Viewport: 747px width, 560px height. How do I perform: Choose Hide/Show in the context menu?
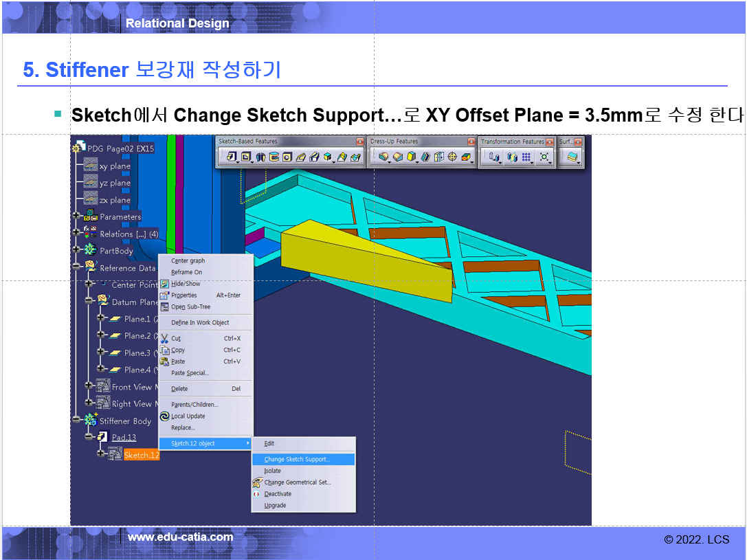pos(186,284)
